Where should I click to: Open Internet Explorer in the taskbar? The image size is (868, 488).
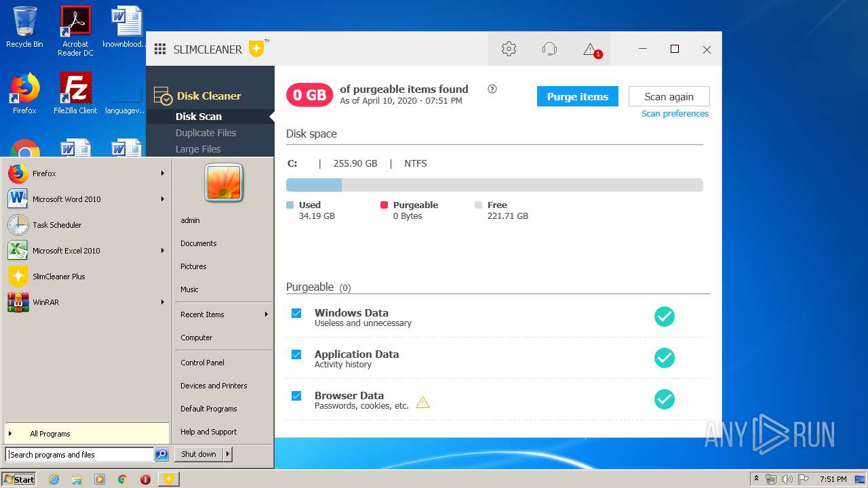point(54,479)
